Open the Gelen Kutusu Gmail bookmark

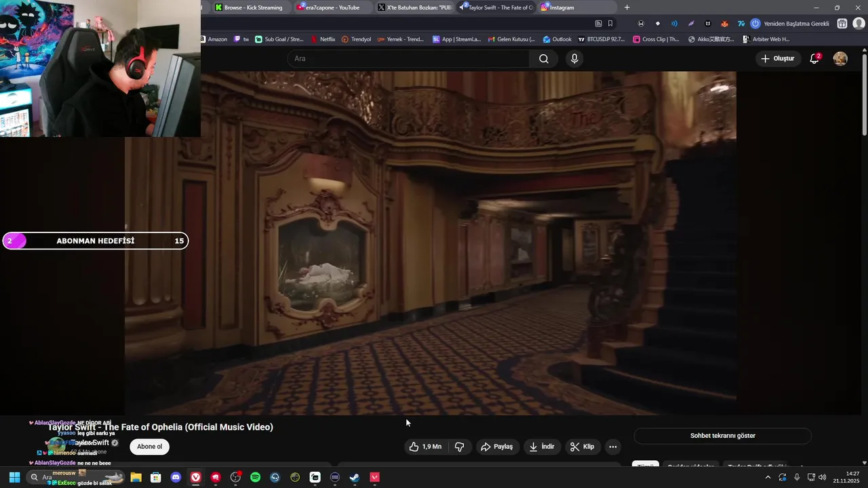point(512,39)
